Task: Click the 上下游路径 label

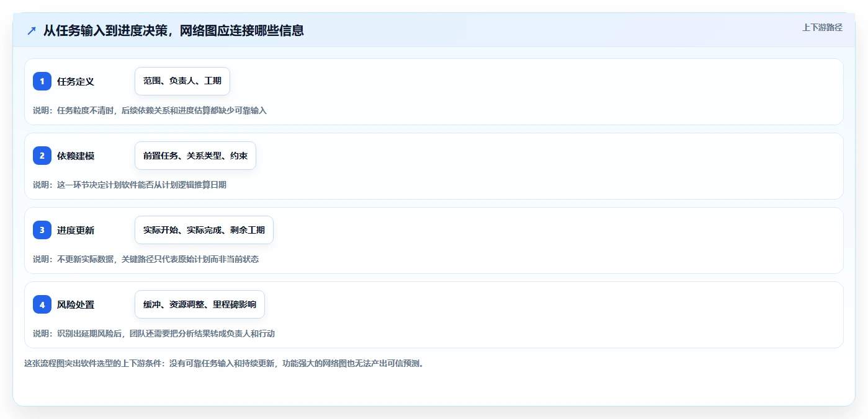Action: tap(822, 27)
